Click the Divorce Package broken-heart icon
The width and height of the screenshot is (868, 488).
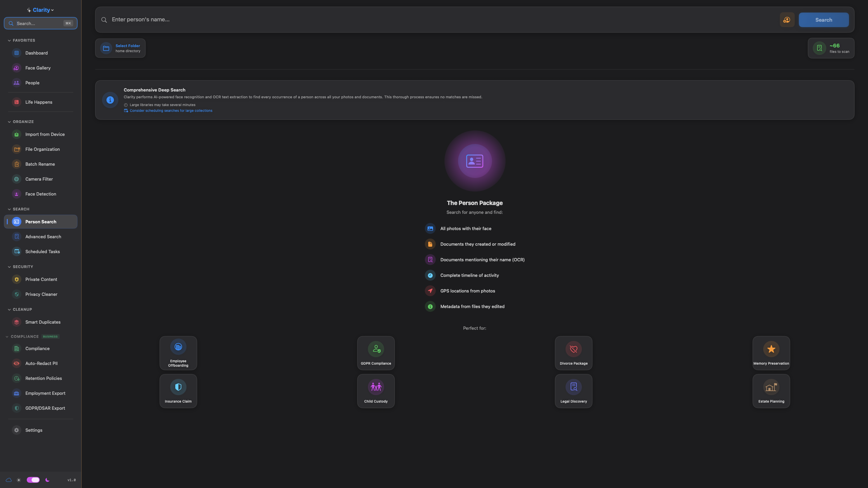(573, 349)
